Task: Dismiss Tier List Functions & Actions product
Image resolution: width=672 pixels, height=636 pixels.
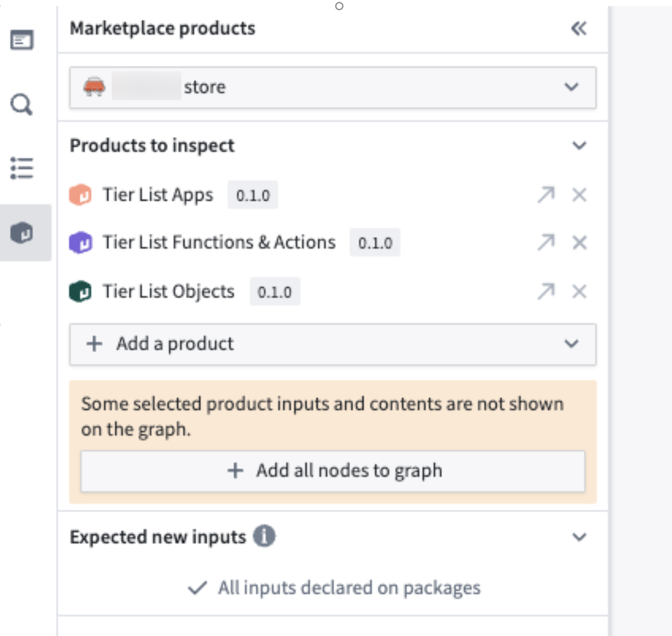Action: tap(578, 243)
